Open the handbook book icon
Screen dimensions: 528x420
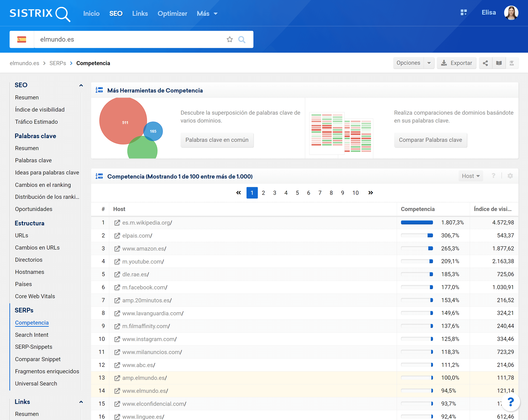pos(499,63)
